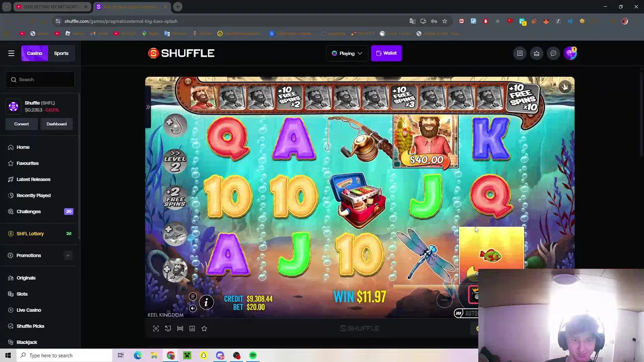Viewport: 644px width, 362px height.
Task: Open the slot game menu icon
Action: coord(193,297)
